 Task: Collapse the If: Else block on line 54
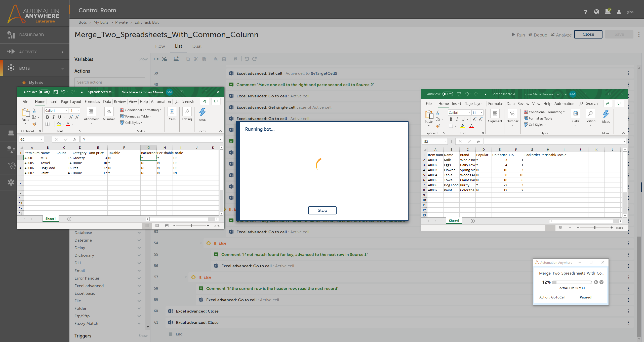click(201, 243)
